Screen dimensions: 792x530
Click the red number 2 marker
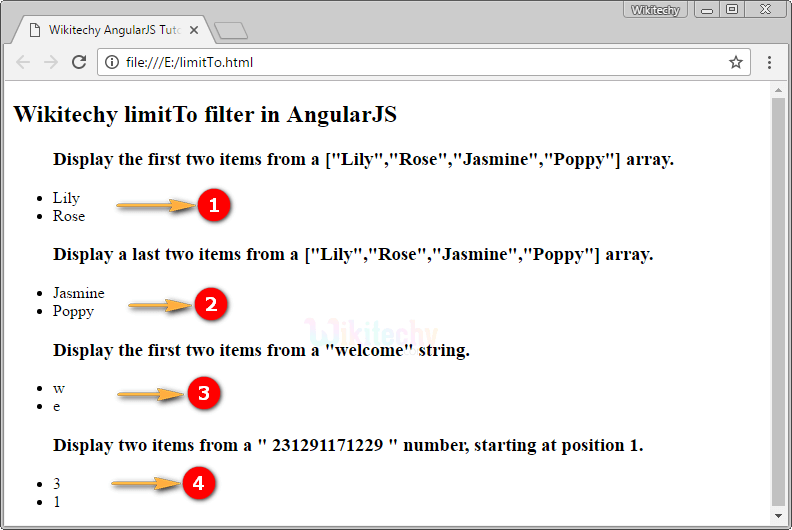tap(211, 304)
